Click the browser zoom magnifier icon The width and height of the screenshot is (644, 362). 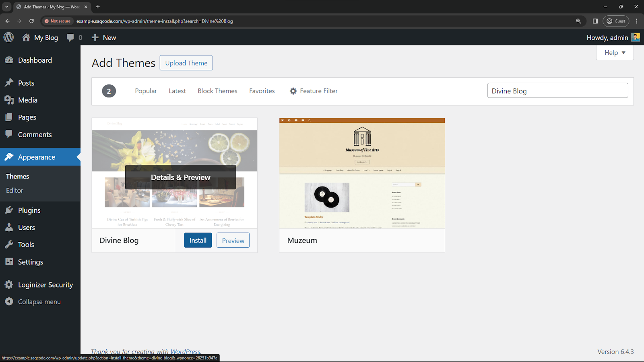click(x=578, y=21)
